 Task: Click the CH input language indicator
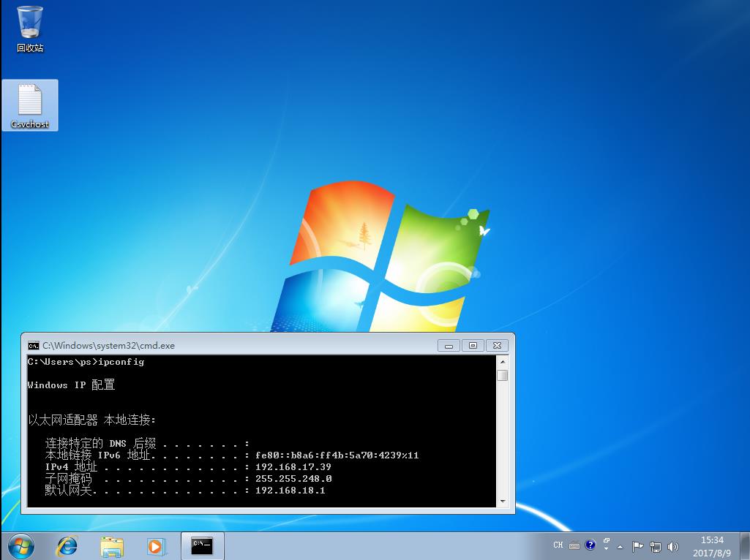558,545
